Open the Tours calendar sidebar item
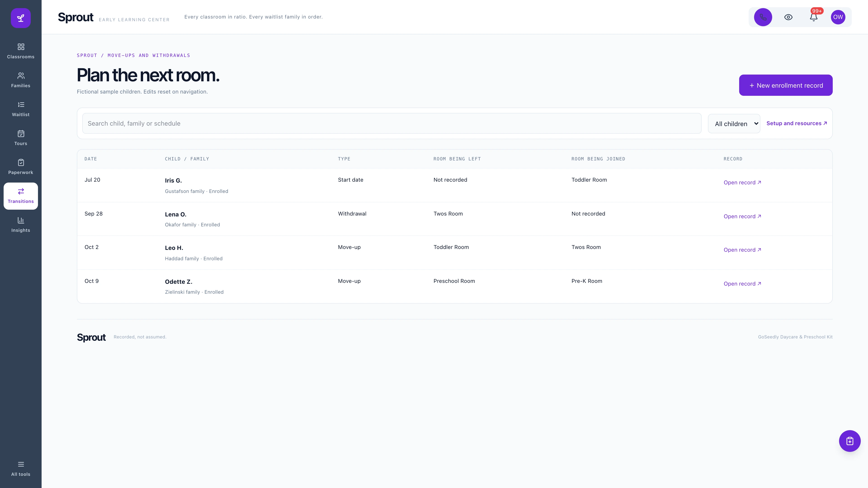 (21, 138)
